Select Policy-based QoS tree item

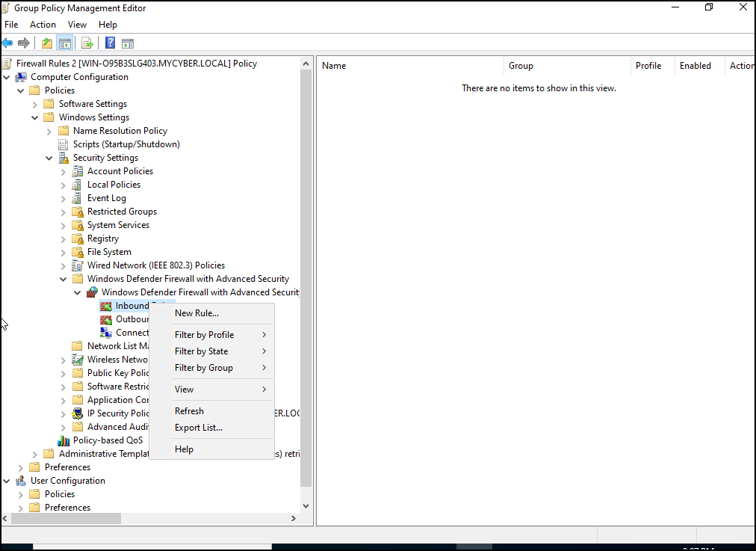108,440
